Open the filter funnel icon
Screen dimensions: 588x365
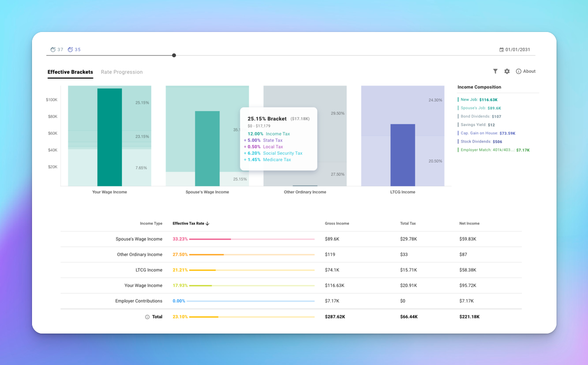(495, 71)
